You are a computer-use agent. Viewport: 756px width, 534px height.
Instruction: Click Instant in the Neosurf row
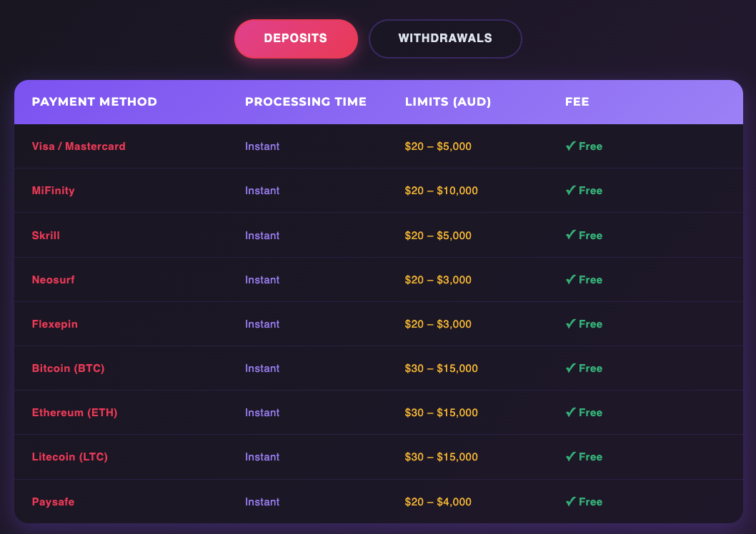(262, 280)
